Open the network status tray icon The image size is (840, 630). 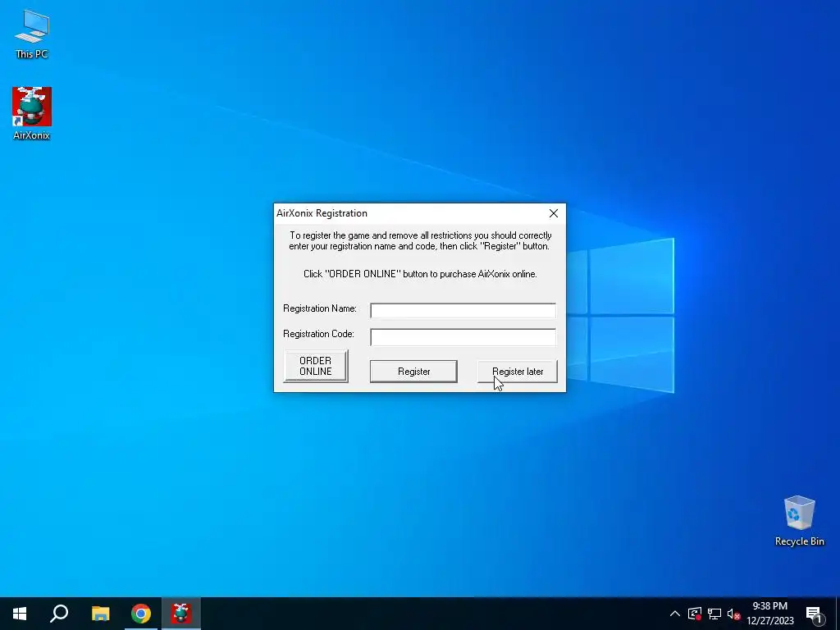pyautogui.click(x=714, y=614)
